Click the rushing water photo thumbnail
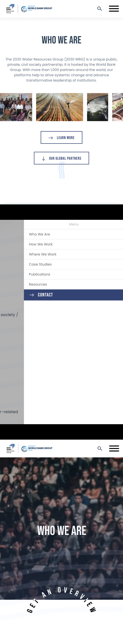Viewport: 123px width, 644px height. [x=98, y=107]
